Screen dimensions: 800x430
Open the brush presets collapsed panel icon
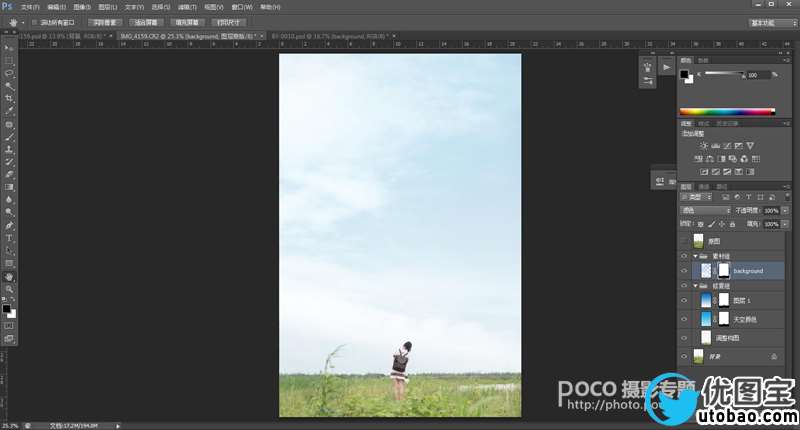647,81
